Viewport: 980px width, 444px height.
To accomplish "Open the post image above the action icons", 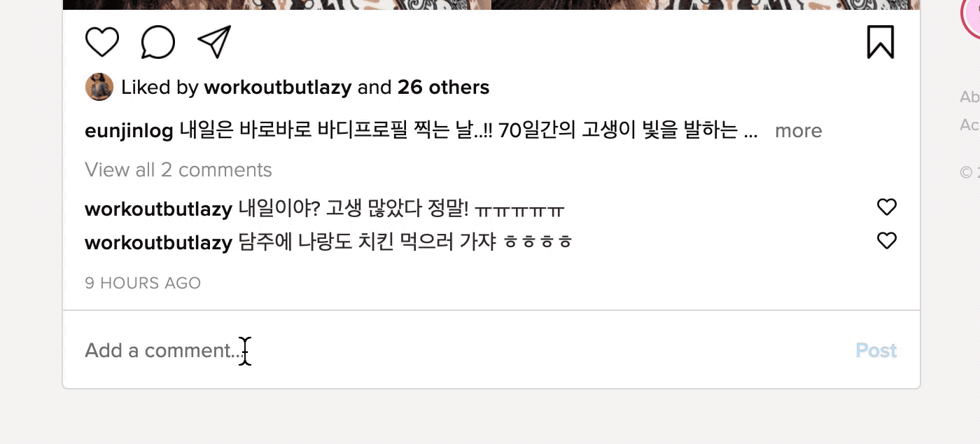I will 491,5.
